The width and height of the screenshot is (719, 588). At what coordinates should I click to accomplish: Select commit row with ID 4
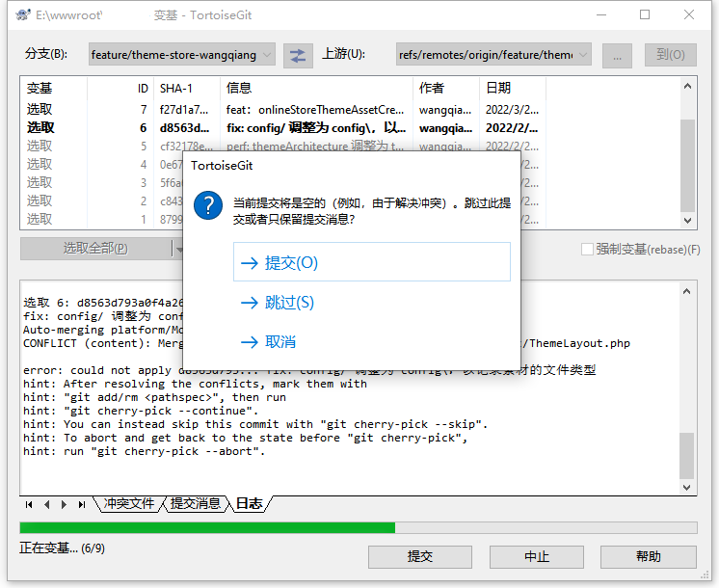point(102,164)
